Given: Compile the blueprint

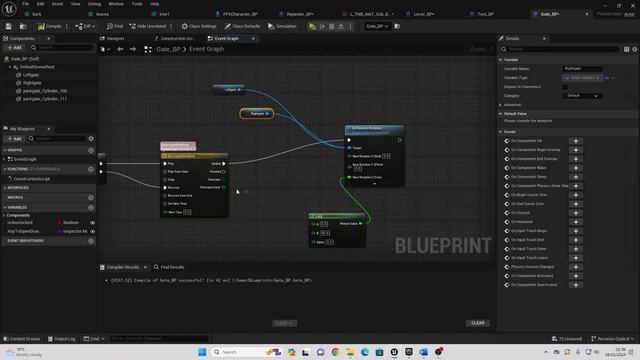Looking at the screenshot, I should coord(49,26).
